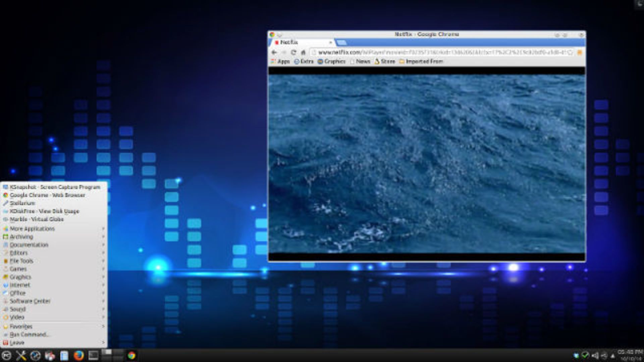Open the wrench-and-screwdriver settings launcher
The width and height of the screenshot is (644, 362).
pyautogui.click(x=21, y=355)
